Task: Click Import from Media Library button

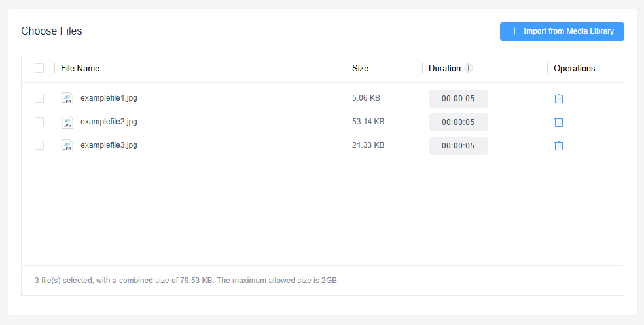Action: pos(562,31)
